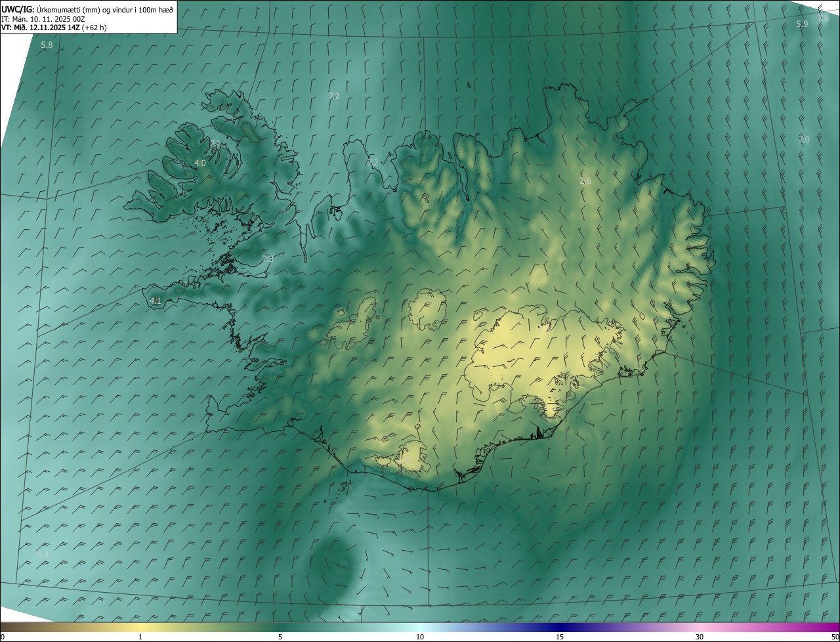840x642 pixels.
Task: Click the 5.9 value label on the map
Action: pos(802,24)
